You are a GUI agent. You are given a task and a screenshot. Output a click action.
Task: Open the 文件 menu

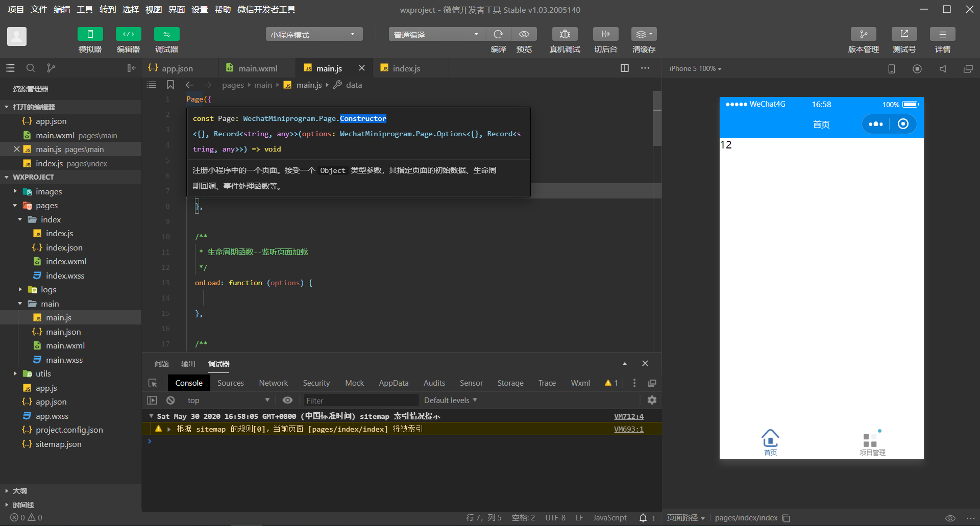[39, 9]
